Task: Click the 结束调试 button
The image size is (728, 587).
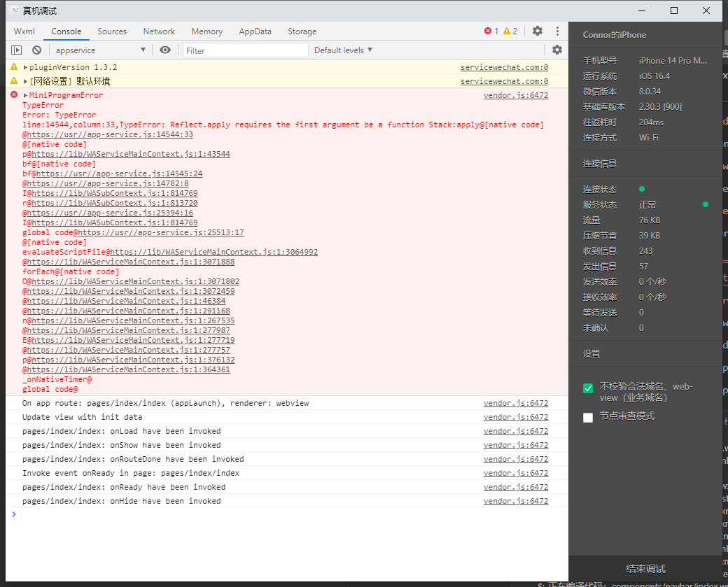Action: pyautogui.click(x=645, y=569)
